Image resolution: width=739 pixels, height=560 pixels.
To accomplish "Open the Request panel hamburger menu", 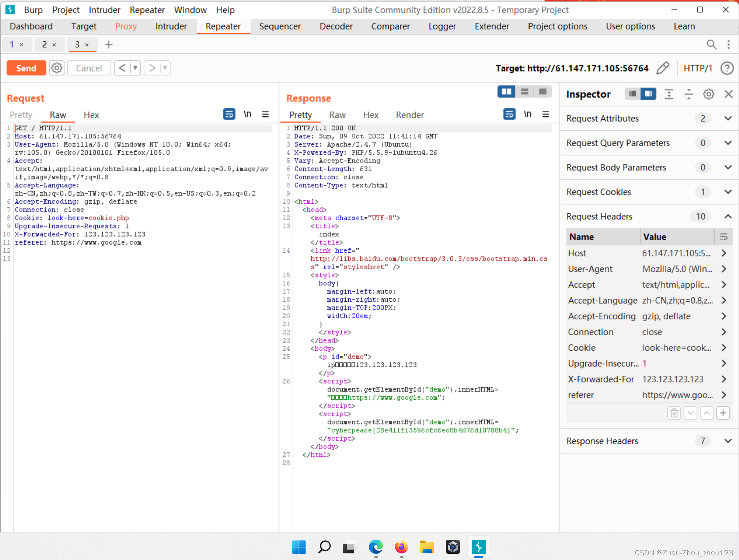I will click(x=265, y=114).
